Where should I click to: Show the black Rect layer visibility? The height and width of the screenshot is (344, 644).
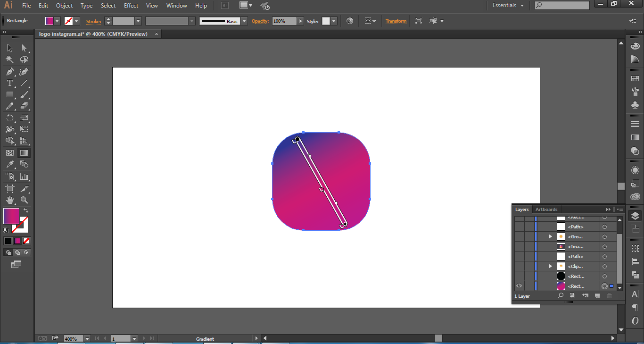point(519,276)
